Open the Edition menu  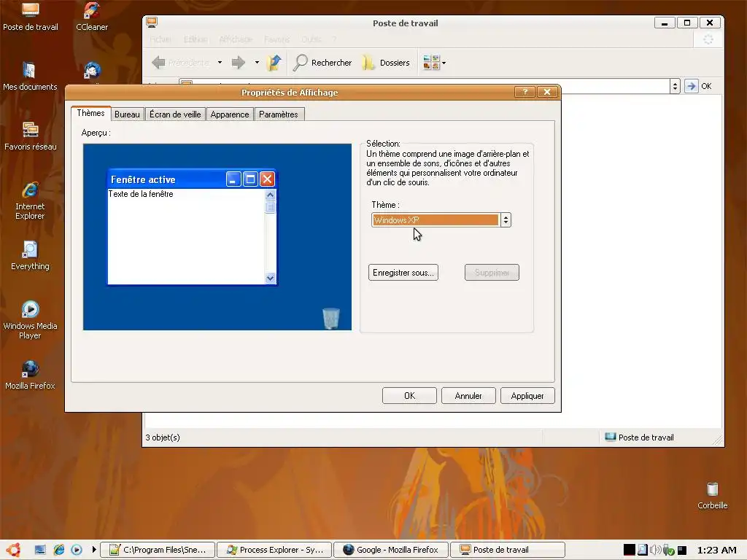pyautogui.click(x=196, y=39)
